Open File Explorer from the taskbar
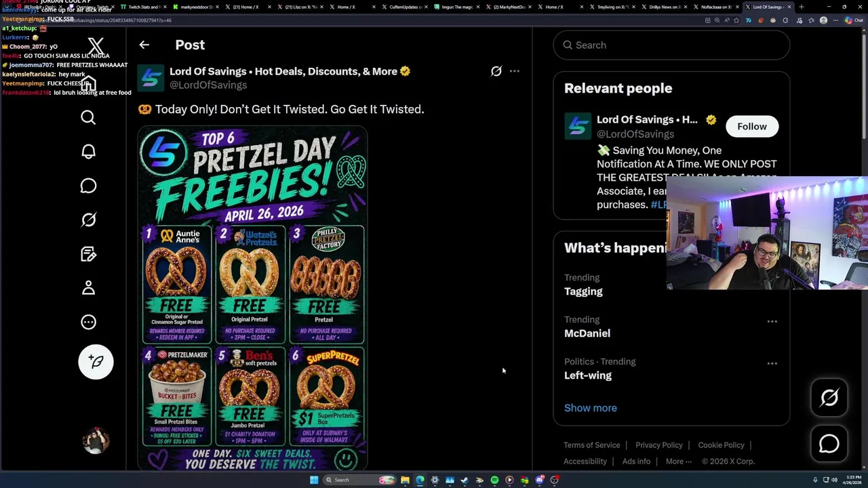Viewport: 868px width, 488px height. (405, 480)
